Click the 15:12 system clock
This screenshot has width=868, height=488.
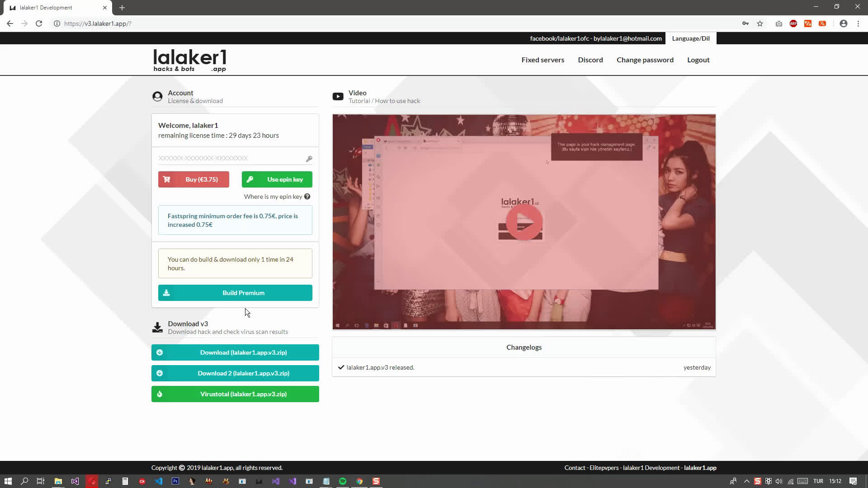835,481
